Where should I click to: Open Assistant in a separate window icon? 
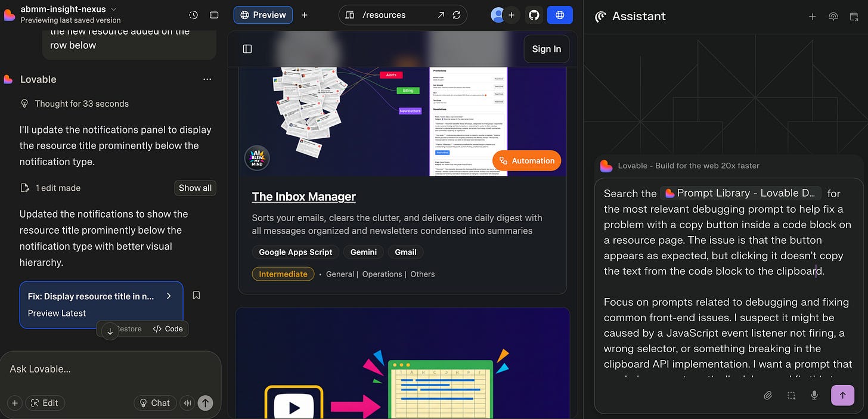(854, 17)
